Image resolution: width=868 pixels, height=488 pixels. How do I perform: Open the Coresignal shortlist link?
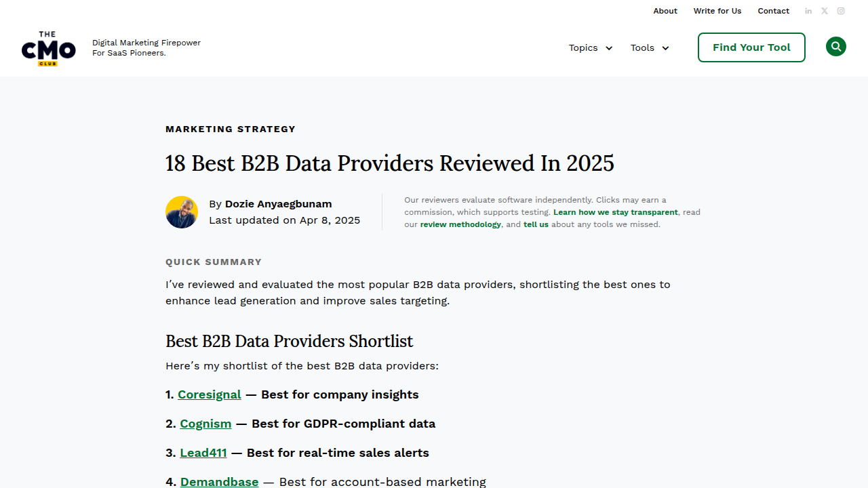(210, 394)
